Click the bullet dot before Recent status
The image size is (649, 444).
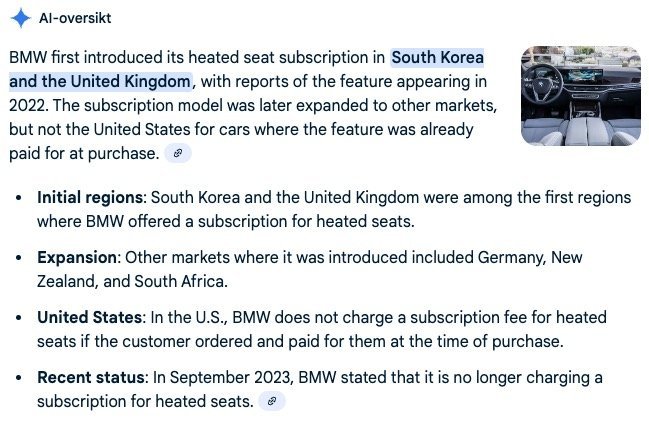pyautogui.click(x=21, y=377)
